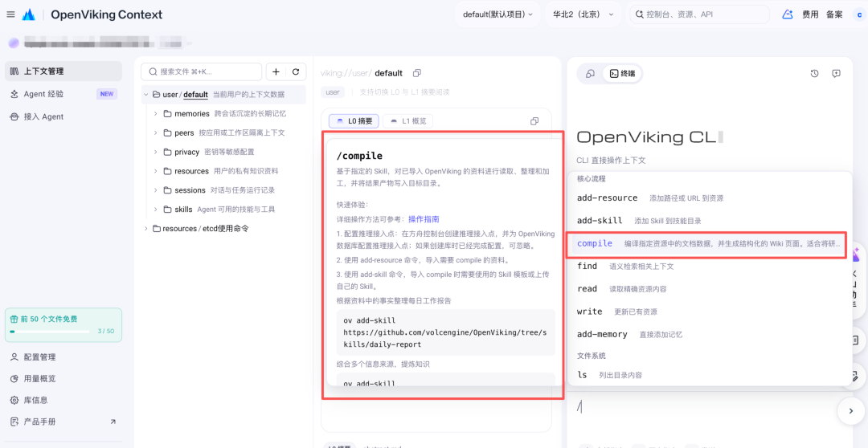Switch to the chat bubble mode icon
This screenshot has width=868, height=448.
tap(591, 74)
